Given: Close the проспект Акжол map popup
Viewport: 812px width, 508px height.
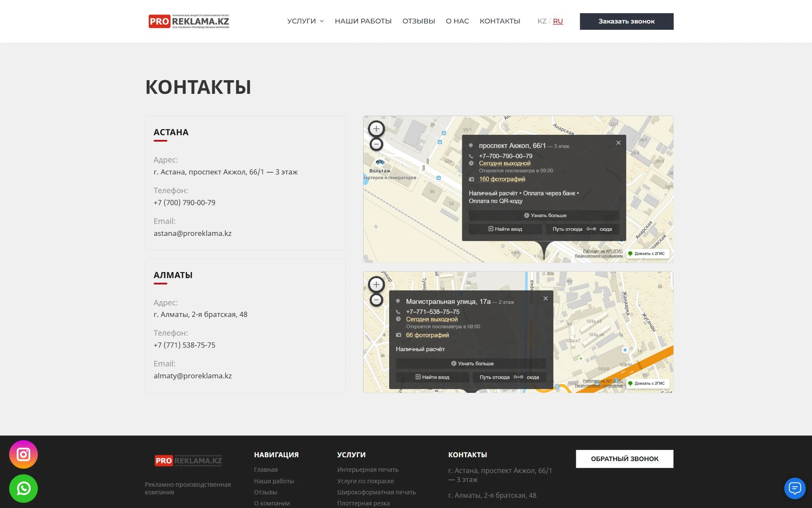Looking at the screenshot, I should (x=618, y=143).
